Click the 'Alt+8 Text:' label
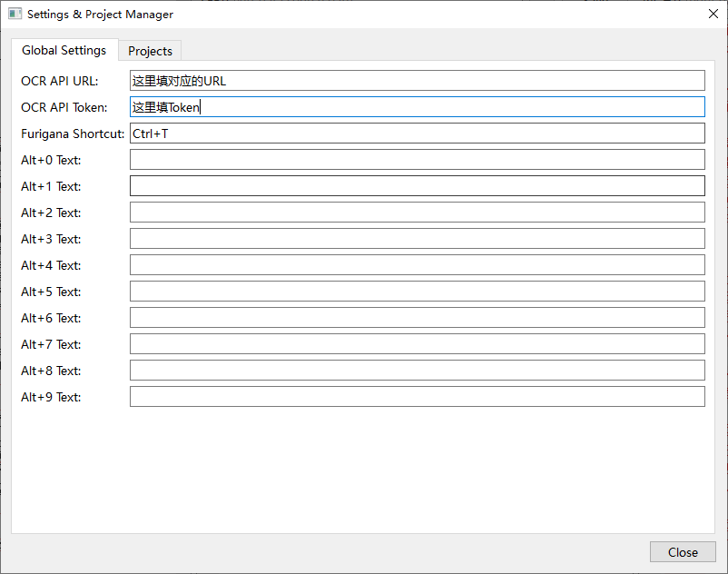The width and height of the screenshot is (728, 574). click(51, 371)
